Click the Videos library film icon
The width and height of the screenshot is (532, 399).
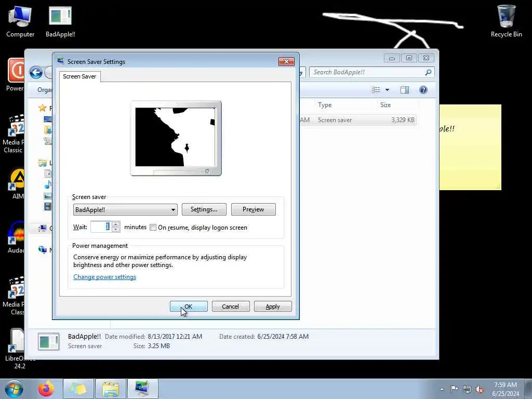coord(48,206)
